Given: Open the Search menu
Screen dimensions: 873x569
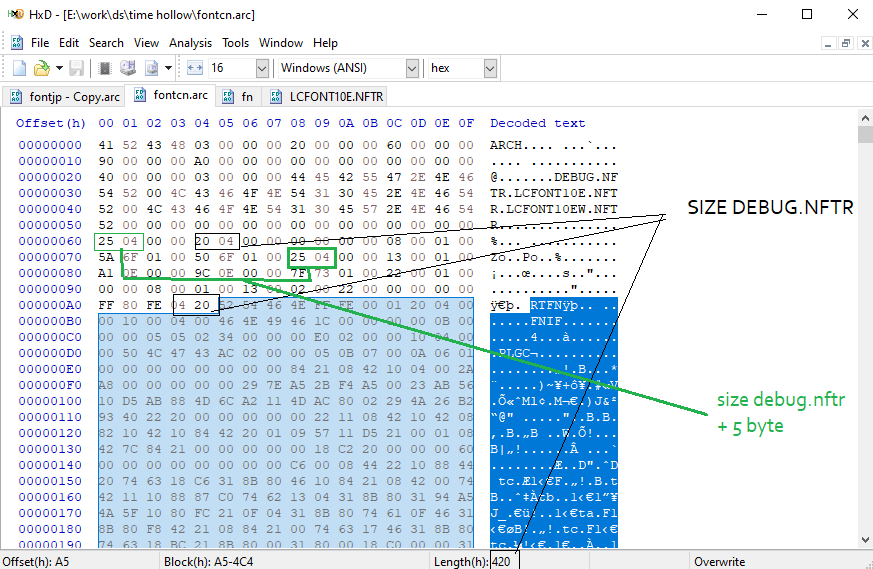Looking at the screenshot, I should pyautogui.click(x=106, y=43).
